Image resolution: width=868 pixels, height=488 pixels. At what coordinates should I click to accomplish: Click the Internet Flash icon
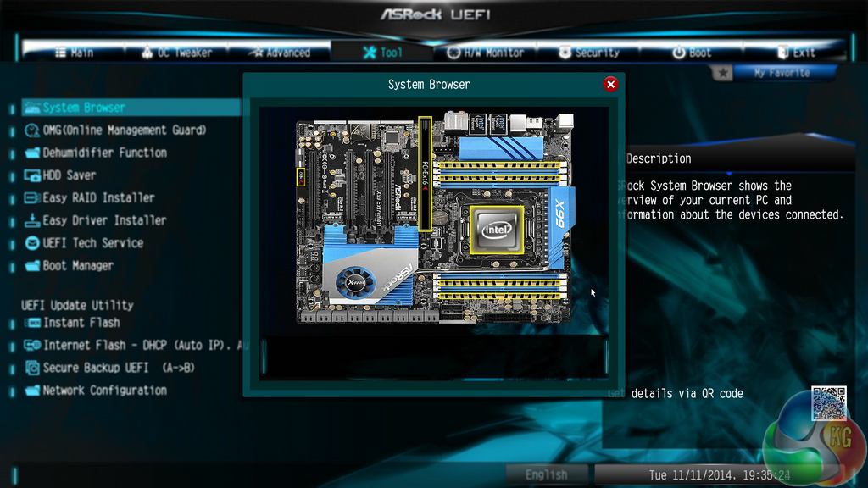pos(32,346)
